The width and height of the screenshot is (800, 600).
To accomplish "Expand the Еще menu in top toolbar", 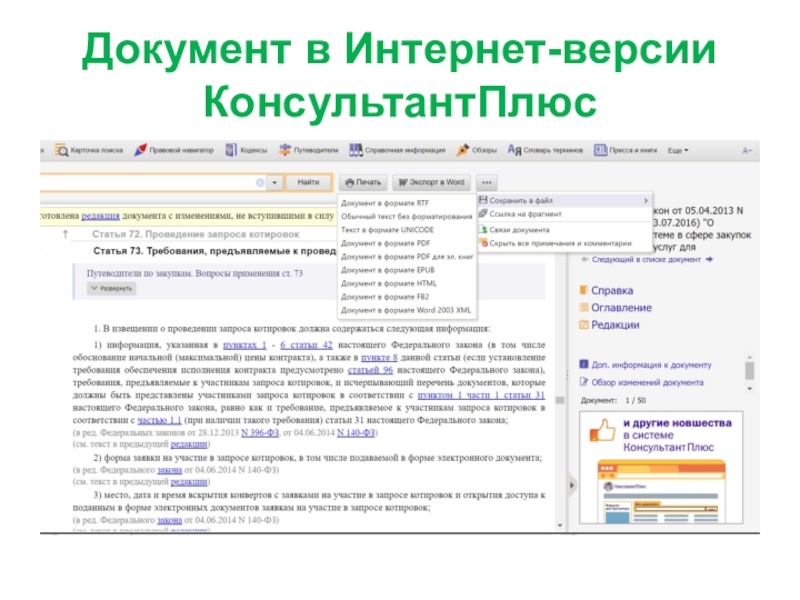I will pos(678,151).
